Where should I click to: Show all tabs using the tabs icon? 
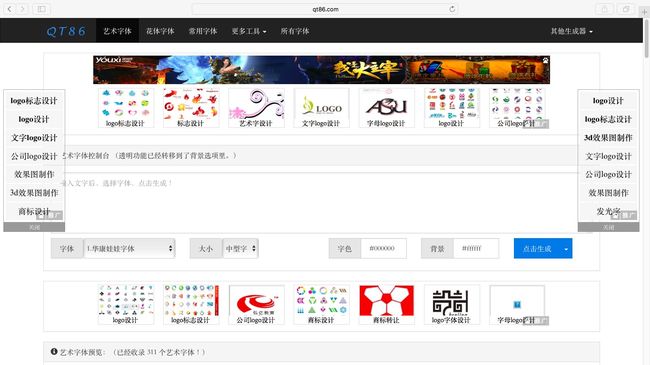pos(626,9)
